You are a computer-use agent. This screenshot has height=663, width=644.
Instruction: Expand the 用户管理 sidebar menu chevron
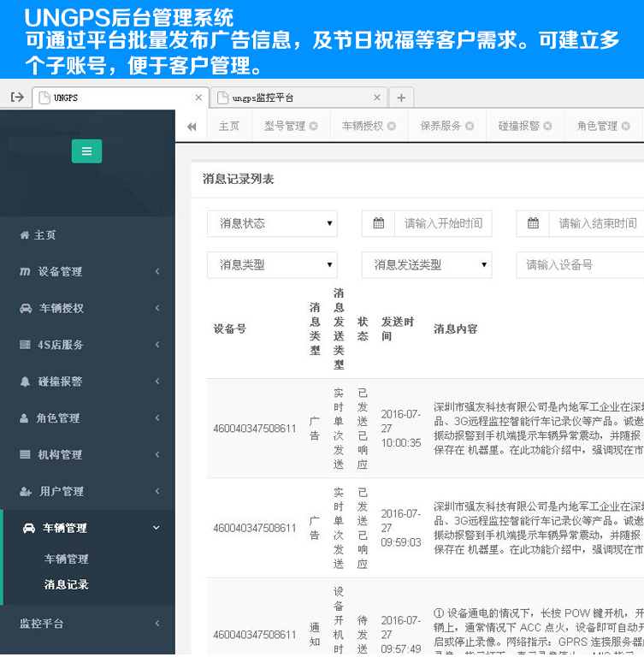pyautogui.click(x=157, y=491)
